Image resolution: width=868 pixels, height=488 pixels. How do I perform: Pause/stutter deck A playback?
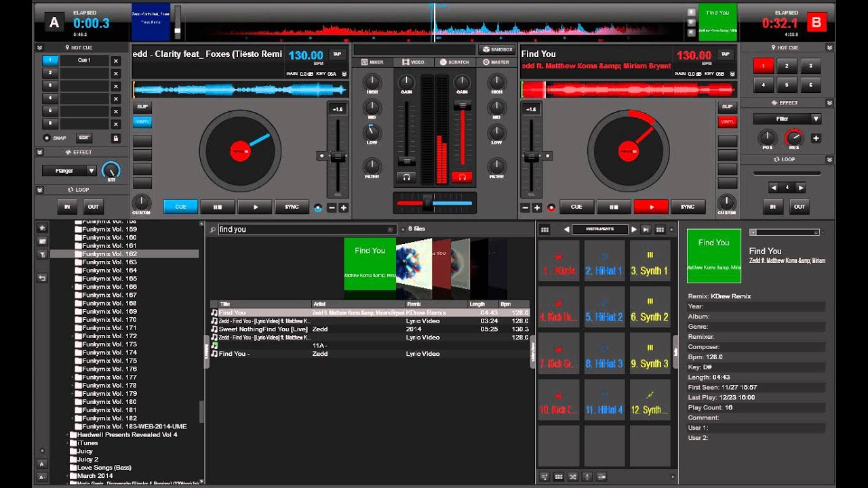(x=218, y=207)
